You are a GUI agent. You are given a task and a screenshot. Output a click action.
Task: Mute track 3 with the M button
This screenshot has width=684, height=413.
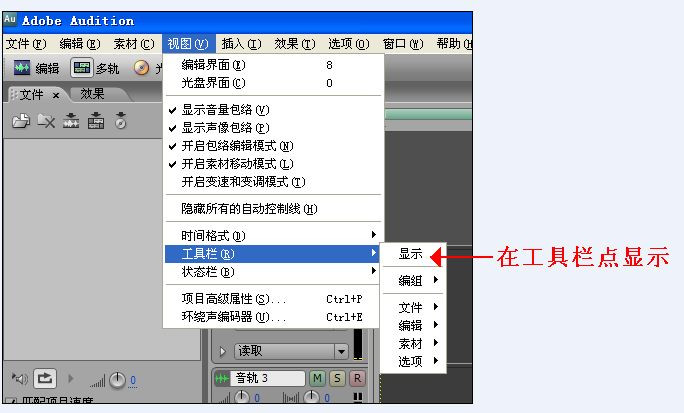tap(317, 378)
